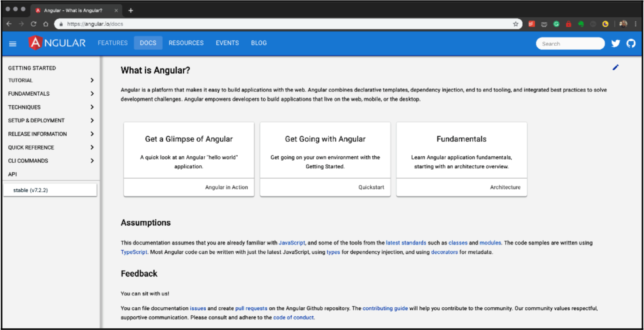The image size is (644, 330).
Task: Open Angular's Twitter page icon
Action: tap(615, 43)
